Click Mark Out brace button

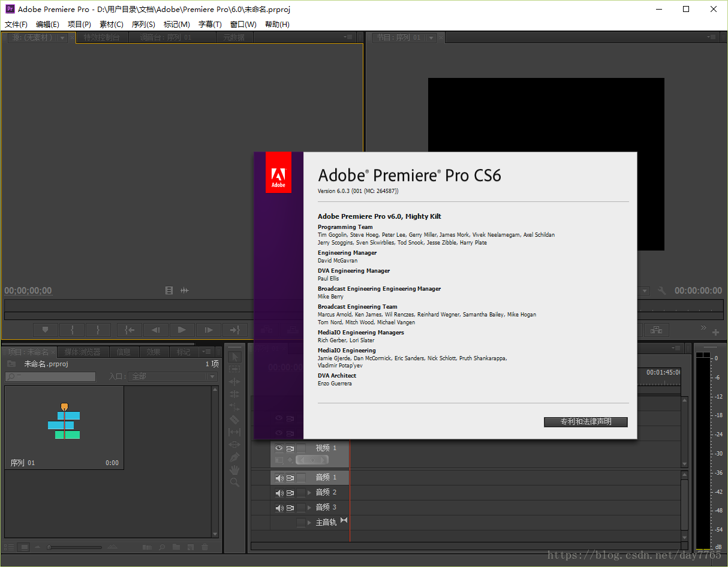point(98,329)
